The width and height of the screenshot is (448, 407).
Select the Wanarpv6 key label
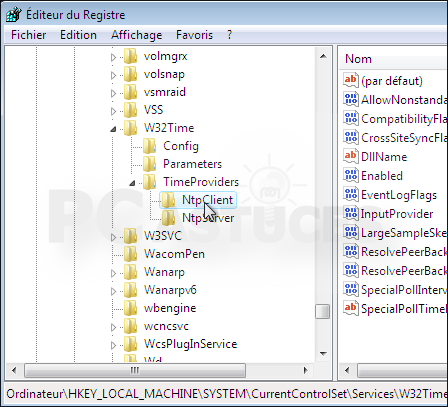(170, 290)
